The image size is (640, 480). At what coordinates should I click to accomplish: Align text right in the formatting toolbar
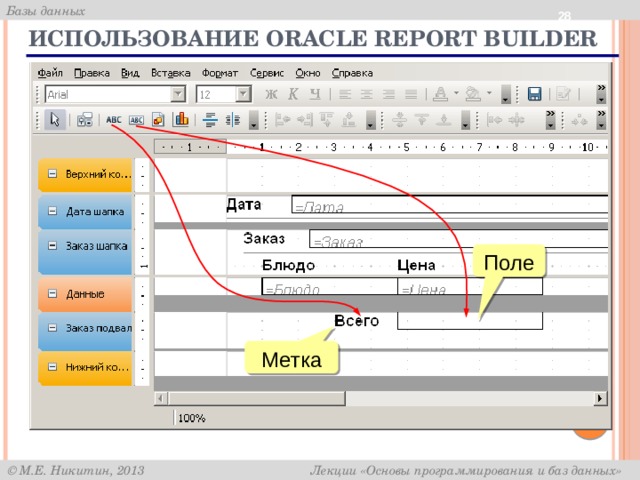click(388, 95)
